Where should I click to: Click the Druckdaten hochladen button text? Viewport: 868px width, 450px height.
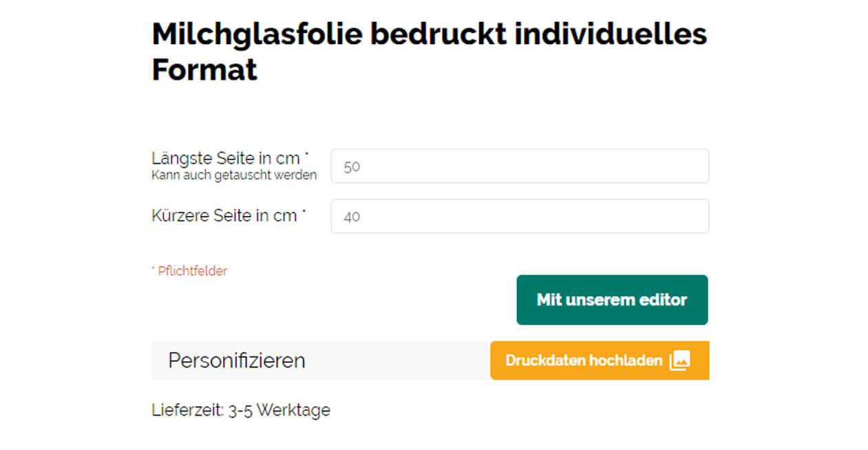pos(584,361)
